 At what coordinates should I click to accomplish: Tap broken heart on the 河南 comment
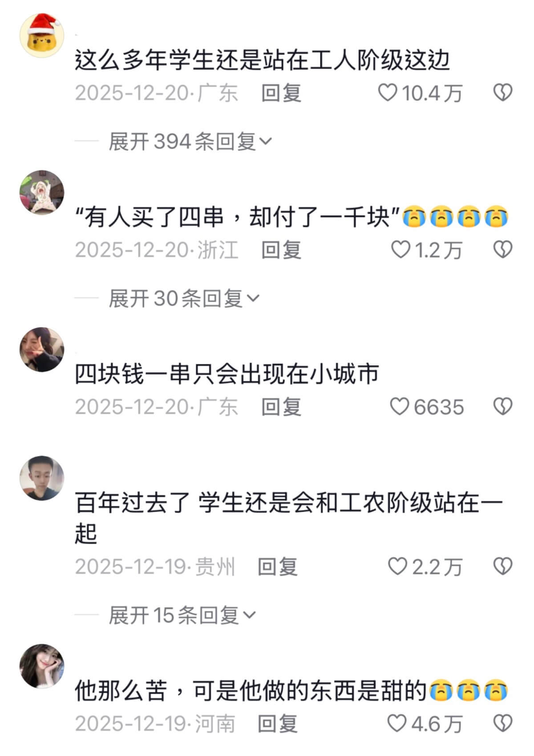coord(503,724)
